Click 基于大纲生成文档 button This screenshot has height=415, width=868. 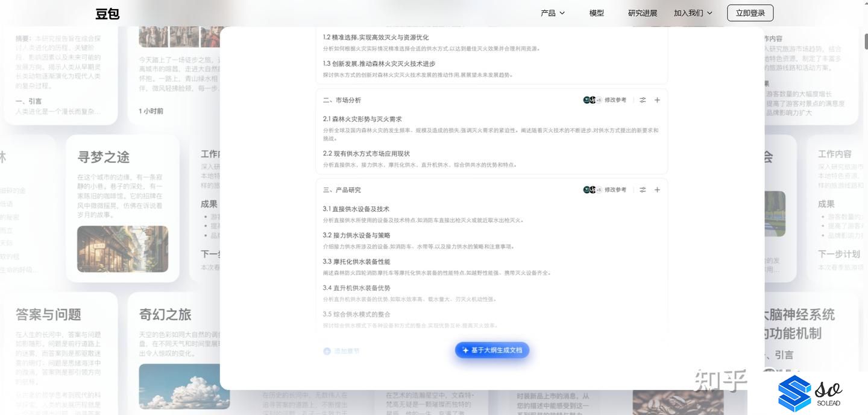click(x=492, y=350)
